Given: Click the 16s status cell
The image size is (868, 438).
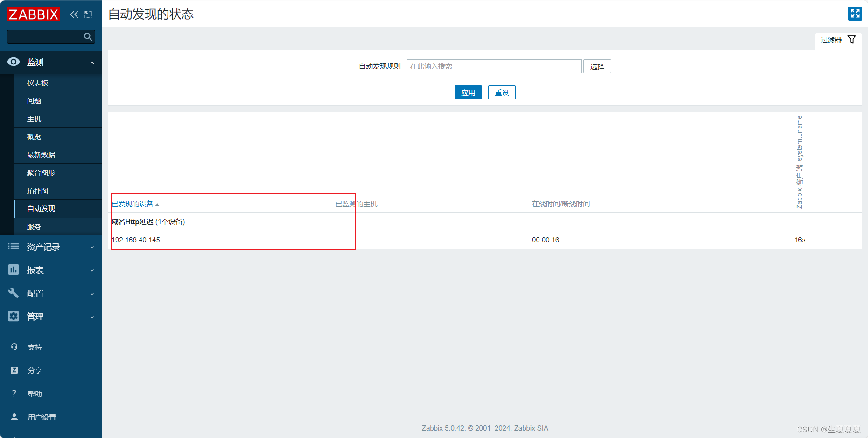Looking at the screenshot, I should [x=800, y=240].
